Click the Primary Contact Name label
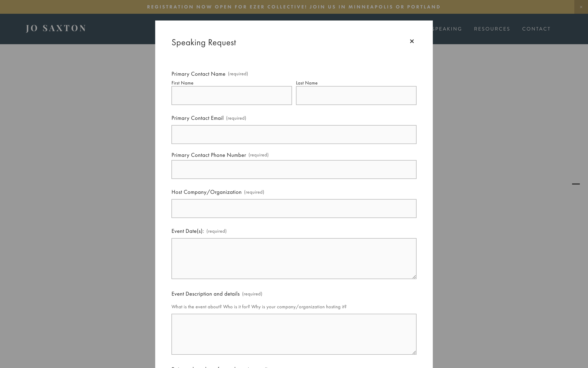Viewport: 588px width, 368px height. [x=198, y=74]
